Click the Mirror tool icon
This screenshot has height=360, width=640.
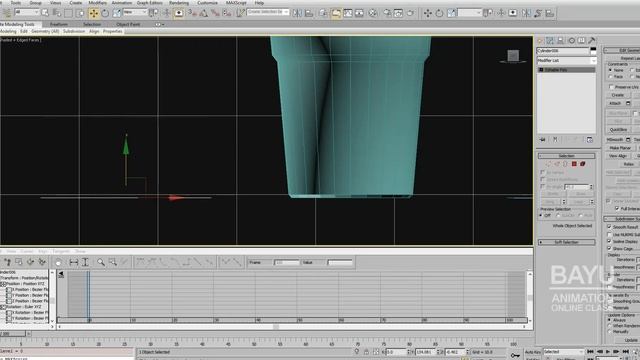pos(297,13)
